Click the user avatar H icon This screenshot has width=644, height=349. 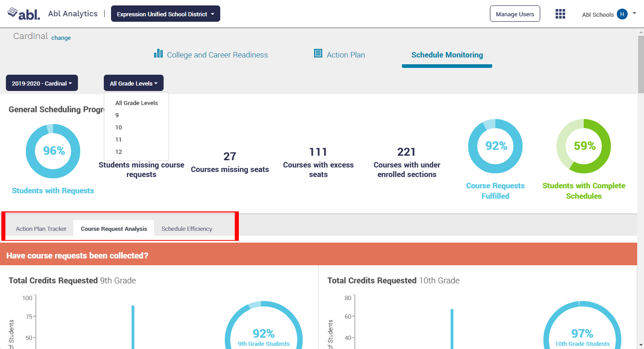(622, 14)
